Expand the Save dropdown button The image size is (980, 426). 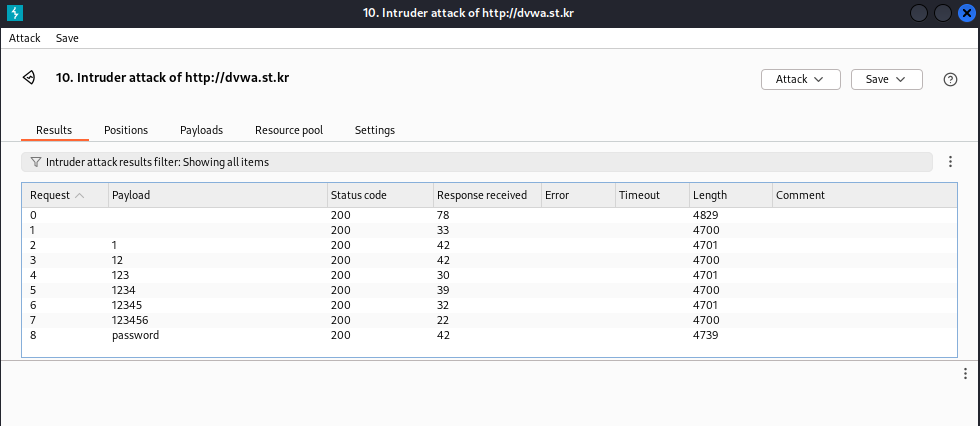tap(887, 79)
